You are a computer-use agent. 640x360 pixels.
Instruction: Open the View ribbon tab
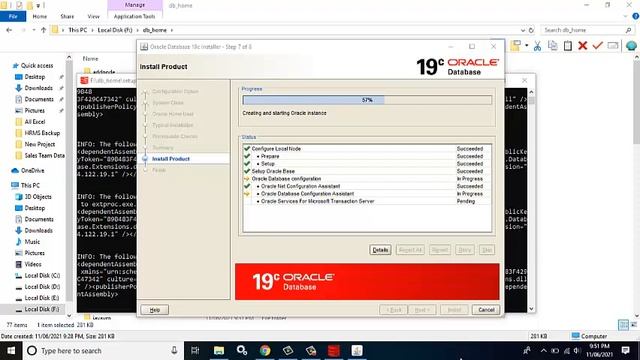coord(93,16)
